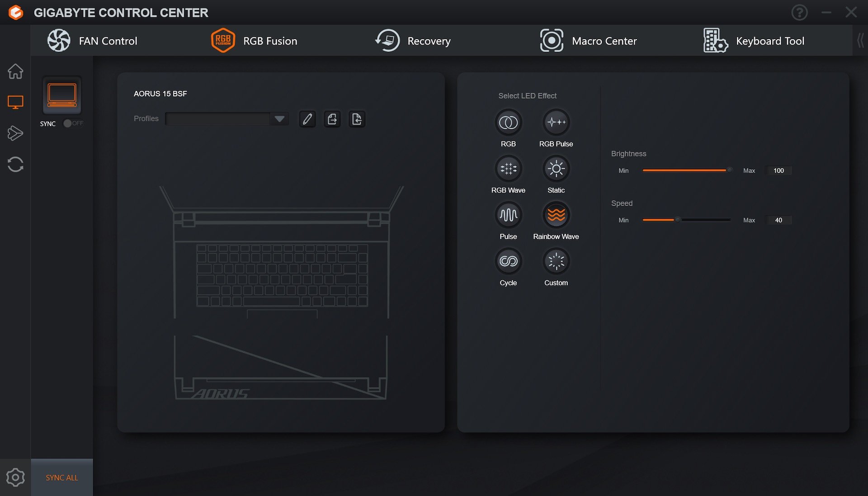Click the export profile icon
This screenshot has height=496, width=868.
click(x=332, y=119)
